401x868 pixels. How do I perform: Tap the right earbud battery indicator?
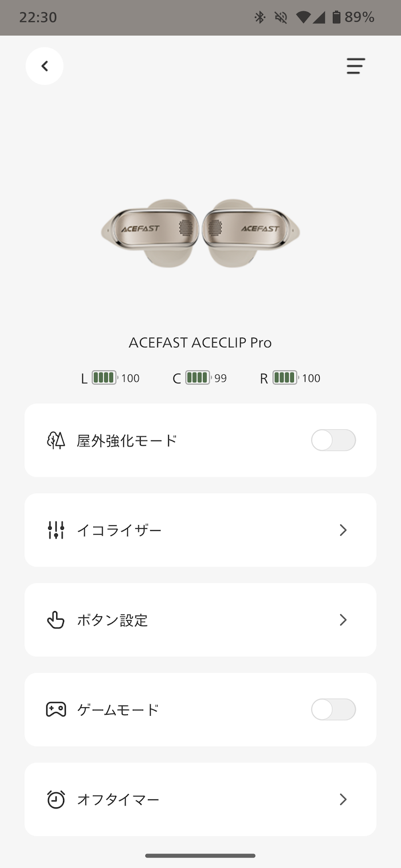285,378
